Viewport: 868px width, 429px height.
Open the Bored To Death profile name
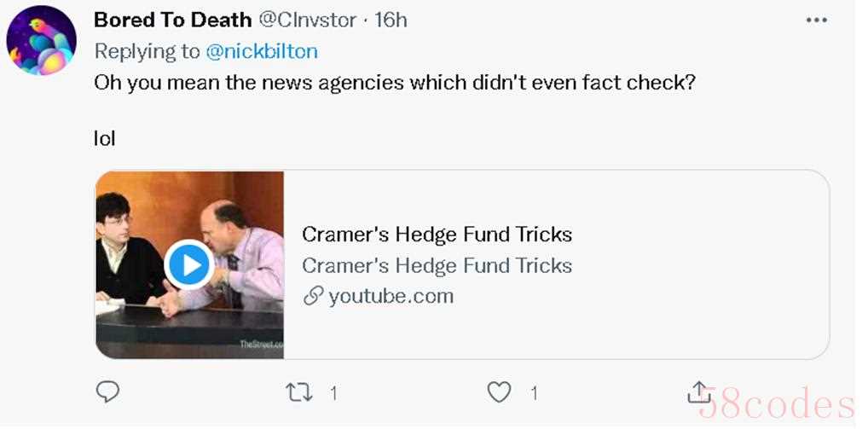(x=173, y=20)
